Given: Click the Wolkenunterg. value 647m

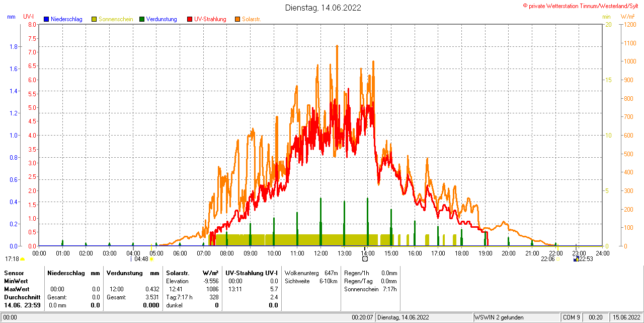Looking at the screenshot, I should pos(331,273).
